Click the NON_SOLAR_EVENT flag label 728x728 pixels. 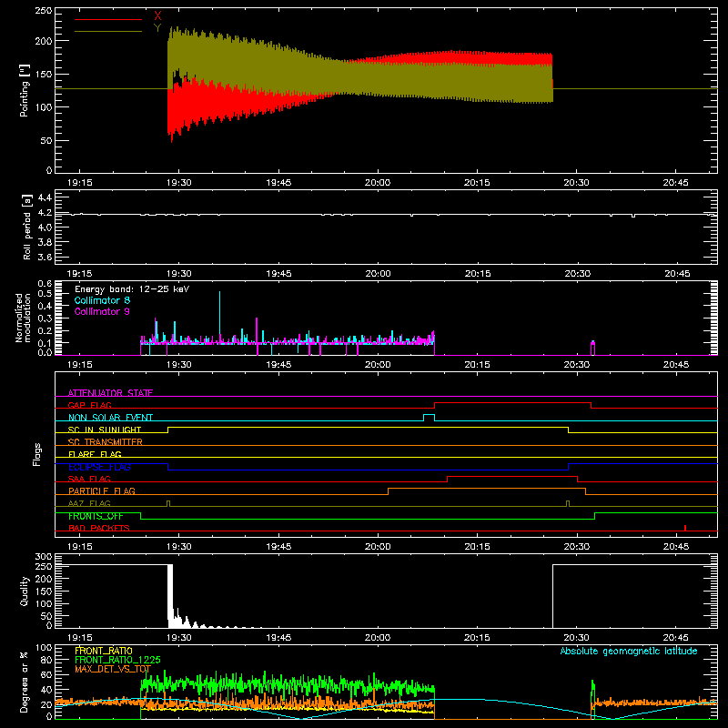point(110,418)
